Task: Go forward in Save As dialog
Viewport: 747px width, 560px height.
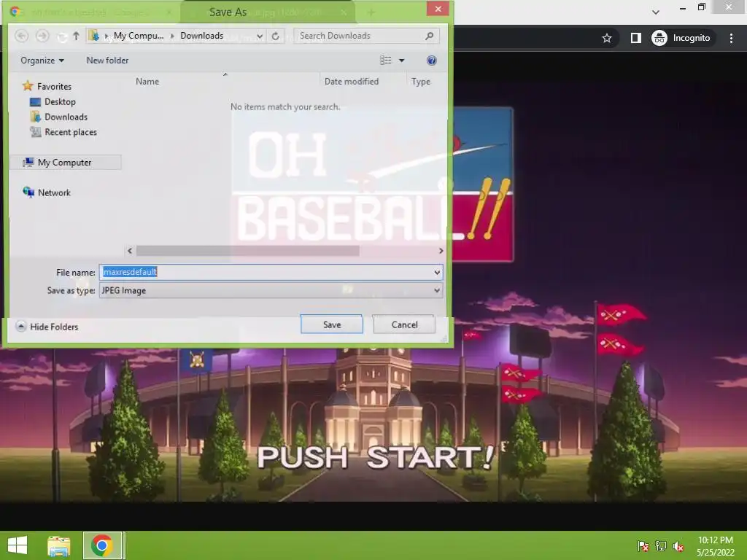Action: point(42,36)
